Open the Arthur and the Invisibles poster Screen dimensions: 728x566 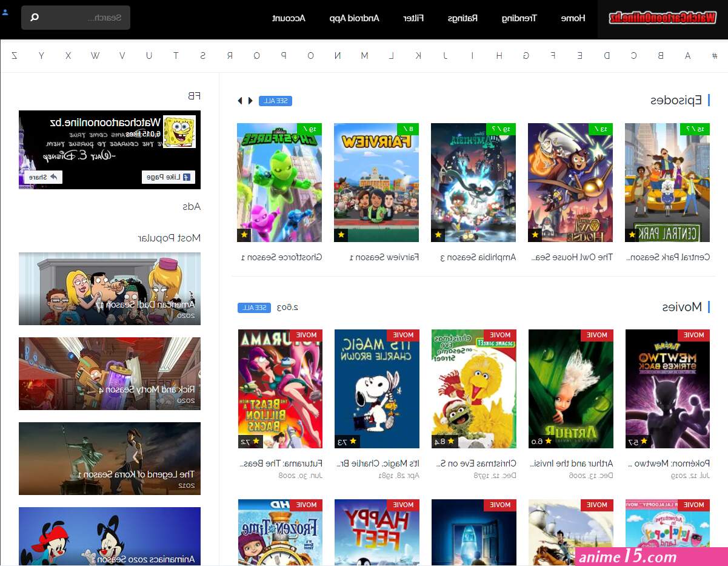[571, 389]
